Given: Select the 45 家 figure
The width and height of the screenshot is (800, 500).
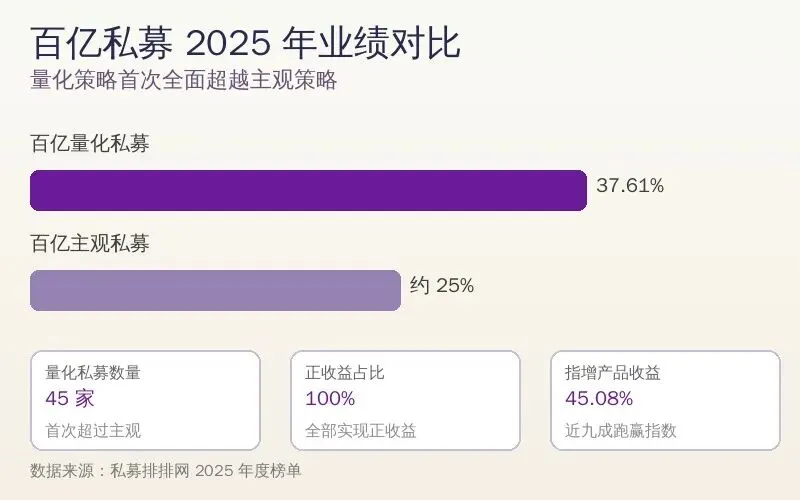Looking at the screenshot, I should pos(69,399).
